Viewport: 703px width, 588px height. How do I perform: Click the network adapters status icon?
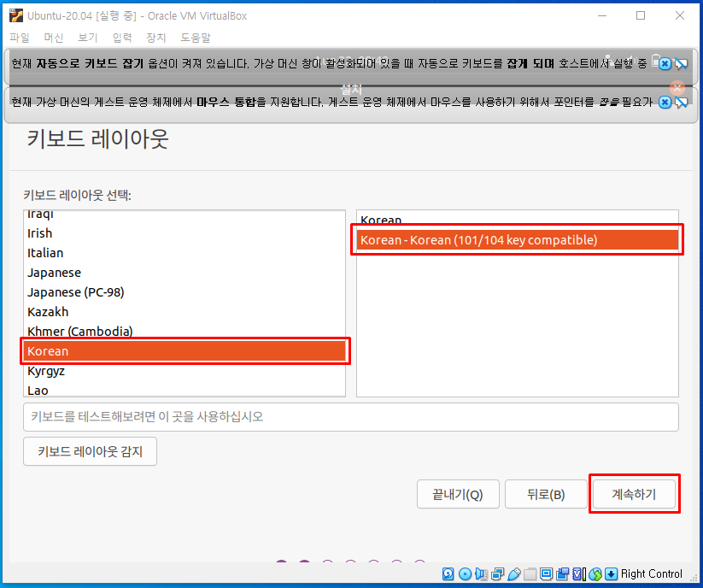497,573
